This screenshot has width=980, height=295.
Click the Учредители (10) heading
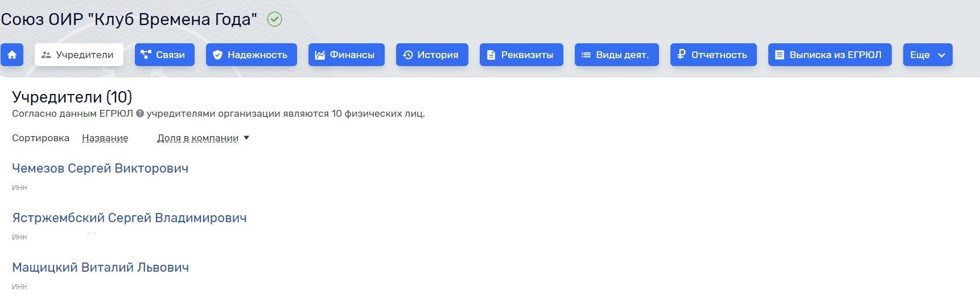pyautogui.click(x=72, y=97)
